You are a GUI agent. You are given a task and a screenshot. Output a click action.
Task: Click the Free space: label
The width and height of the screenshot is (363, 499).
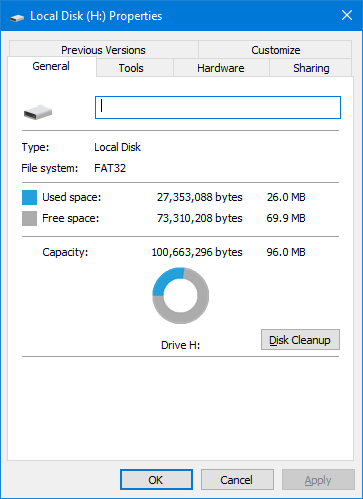coord(71,218)
